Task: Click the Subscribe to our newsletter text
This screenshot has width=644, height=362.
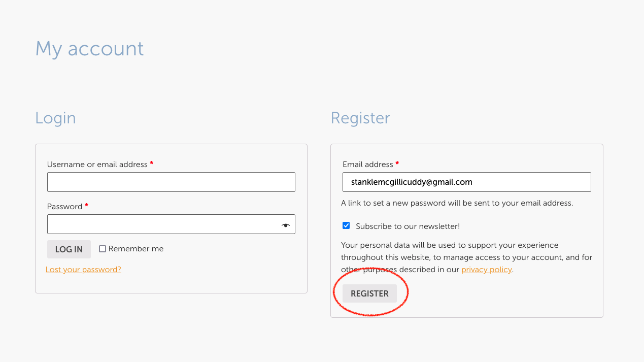Action: (408, 226)
